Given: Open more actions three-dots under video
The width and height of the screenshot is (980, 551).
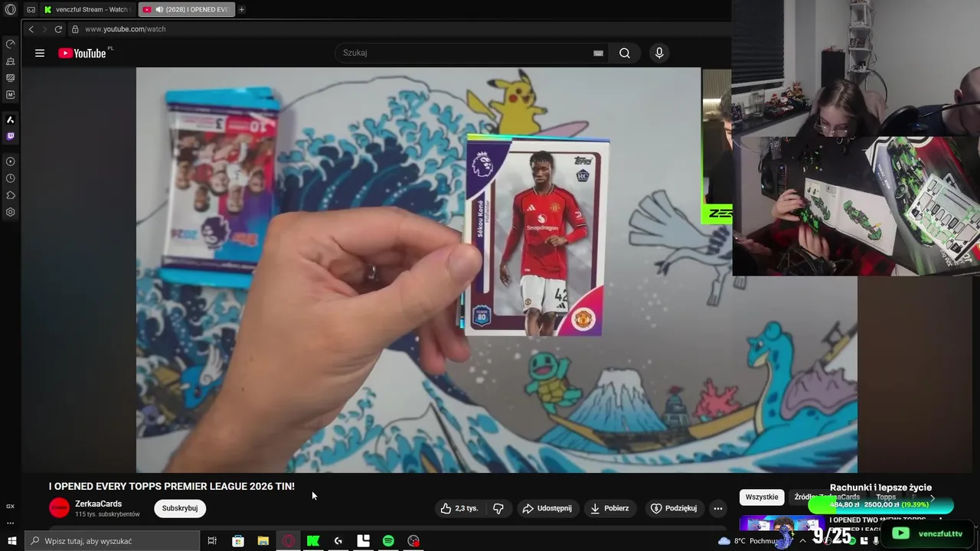Looking at the screenshot, I should click(x=717, y=508).
